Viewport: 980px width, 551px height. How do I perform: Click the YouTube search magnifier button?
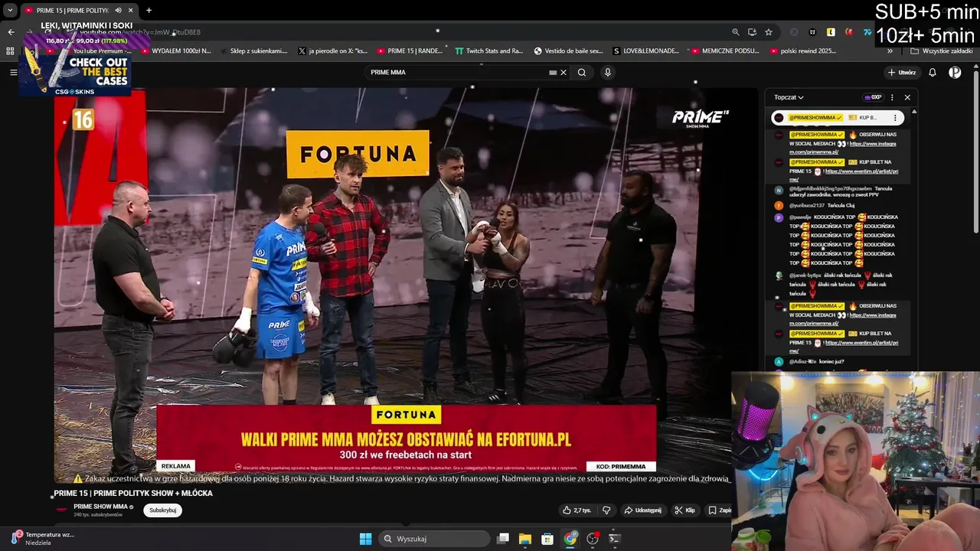tap(582, 73)
